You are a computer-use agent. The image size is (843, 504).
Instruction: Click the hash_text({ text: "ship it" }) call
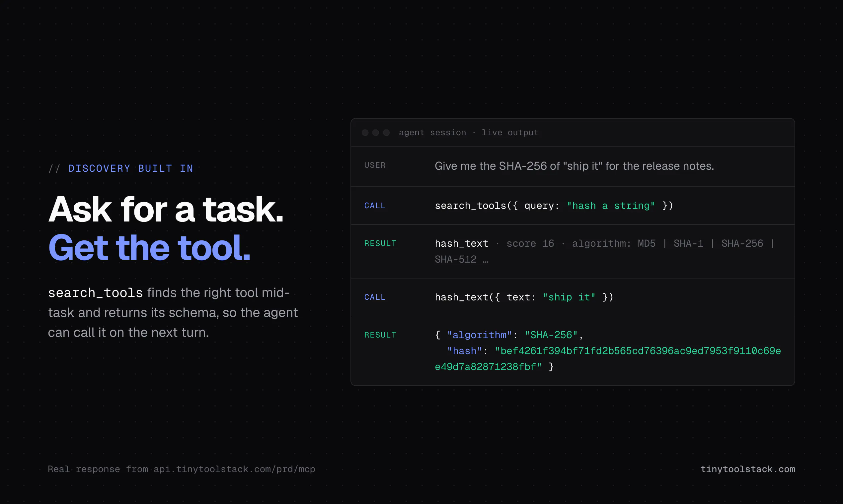tap(524, 297)
